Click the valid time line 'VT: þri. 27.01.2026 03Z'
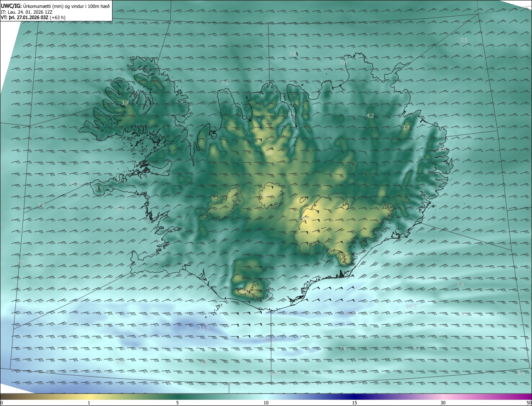The height and width of the screenshot is (406, 532). click(x=25, y=17)
